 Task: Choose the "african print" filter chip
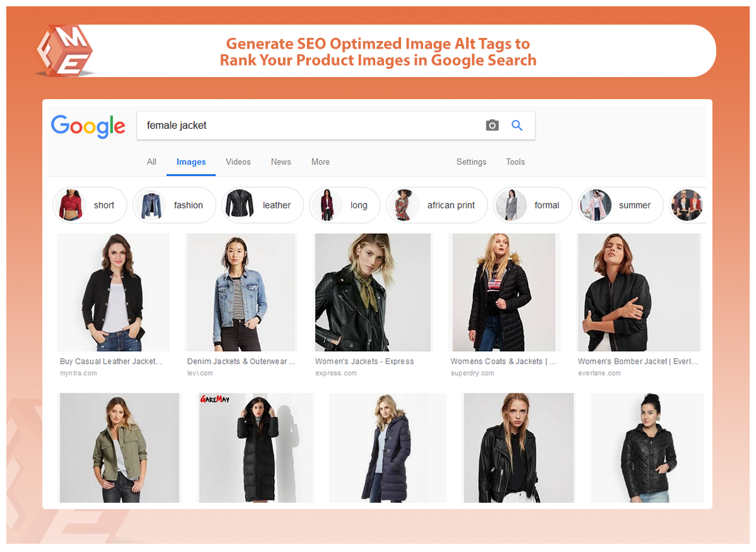pyautogui.click(x=436, y=205)
